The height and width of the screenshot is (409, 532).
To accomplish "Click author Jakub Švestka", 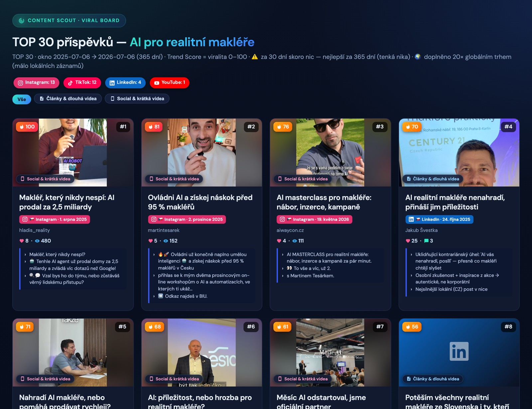I will pos(421,230).
